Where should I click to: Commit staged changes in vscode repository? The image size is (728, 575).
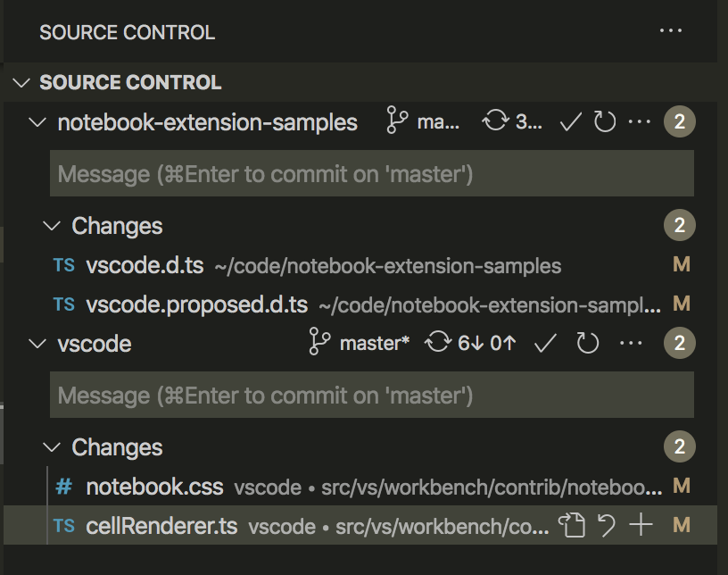pyautogui.click(x=545, y=343)
